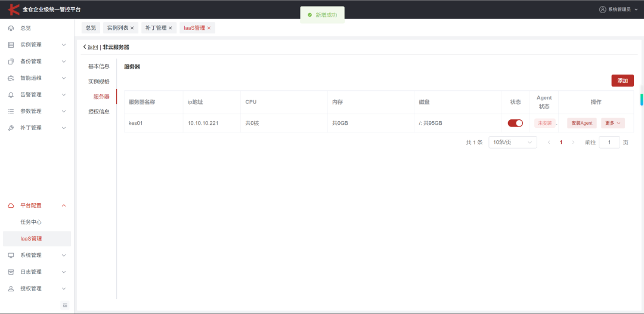This screenshot has height=314, width=644.
Task: Open the 10条/页 page size dropdown
Action: tap(513, 142)
